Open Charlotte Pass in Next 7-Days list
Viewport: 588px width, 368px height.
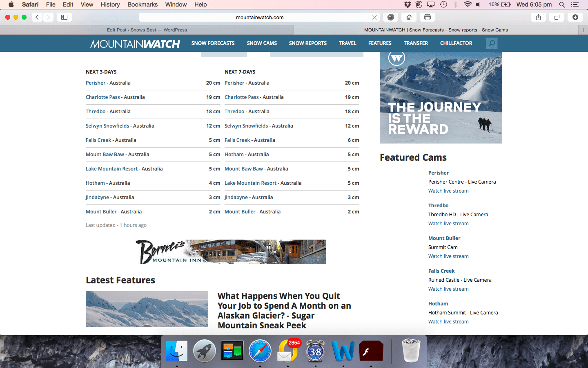[x=242, y=97]
